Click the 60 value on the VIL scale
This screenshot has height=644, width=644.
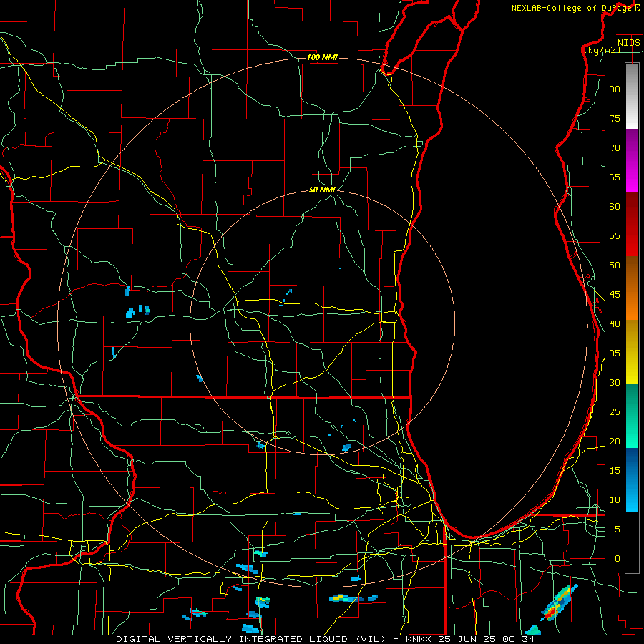point(615,207)
